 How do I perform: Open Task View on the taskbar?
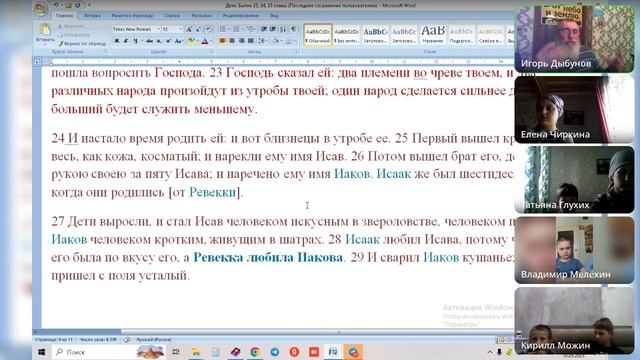point(176,352)
